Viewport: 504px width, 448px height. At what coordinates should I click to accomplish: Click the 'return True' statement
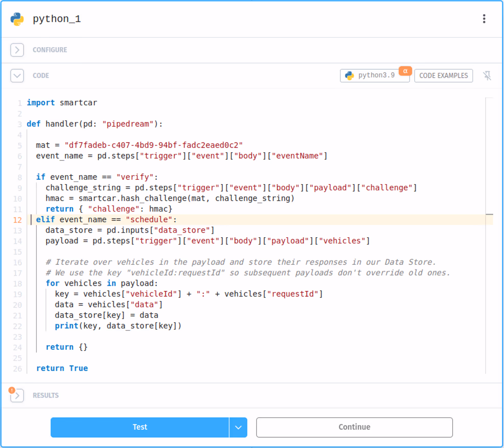coord(62,368)
